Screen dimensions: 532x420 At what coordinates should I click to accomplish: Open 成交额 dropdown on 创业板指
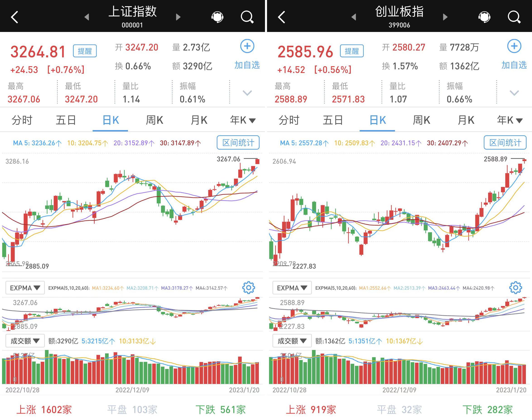click(x=292, y=341)
